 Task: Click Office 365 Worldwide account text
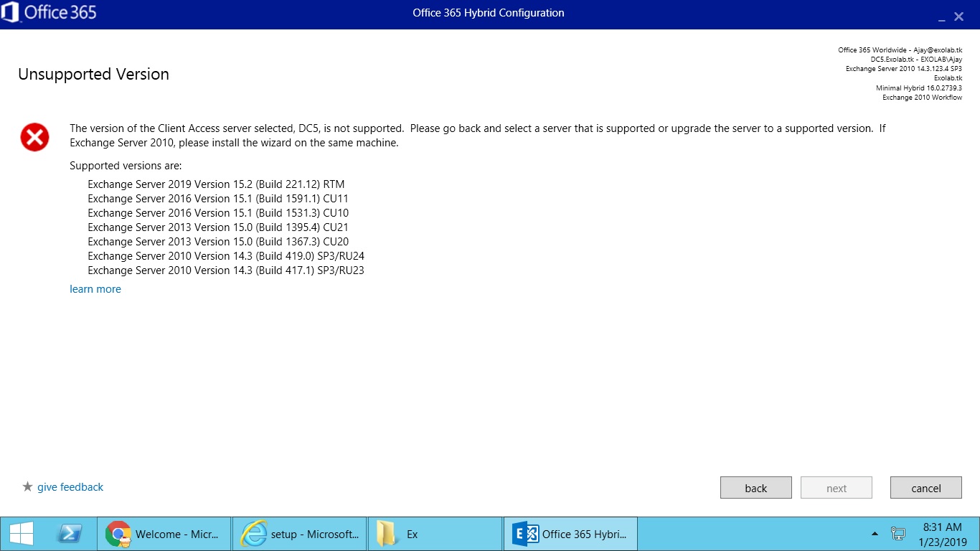tap(900, 50)
